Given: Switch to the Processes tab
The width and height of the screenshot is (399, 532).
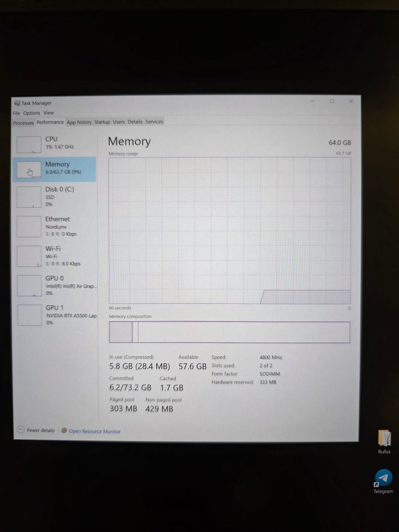Looking at the screenshot, I should (x=23, y=123).
